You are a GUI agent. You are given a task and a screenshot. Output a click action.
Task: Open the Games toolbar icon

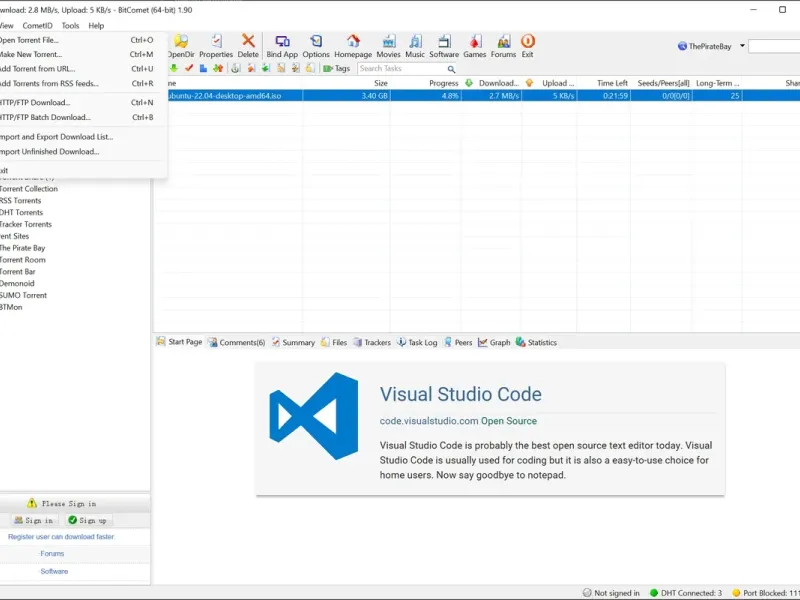[474, 46]
